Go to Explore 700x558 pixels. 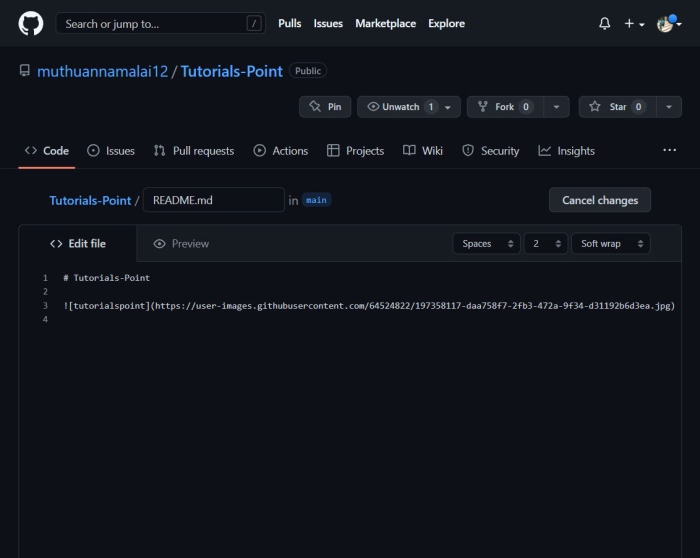pos(446,23)
